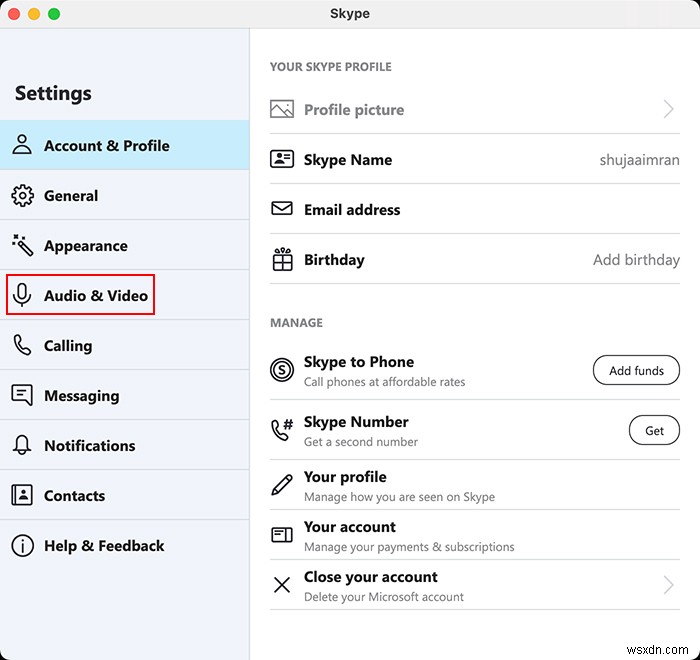Click the Birthday gift box icon
The height and width of the screenshot is (660, 700).
pyautogui.click(x=282, y=259)
